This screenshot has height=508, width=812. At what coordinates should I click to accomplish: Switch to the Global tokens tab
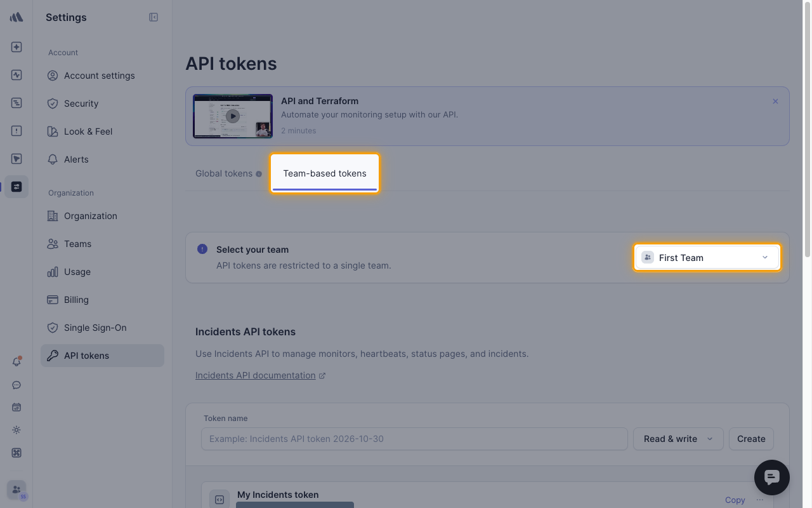tap(224, 173)
